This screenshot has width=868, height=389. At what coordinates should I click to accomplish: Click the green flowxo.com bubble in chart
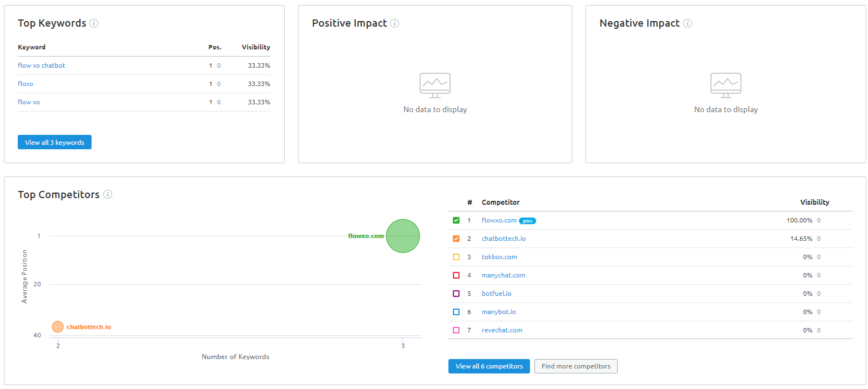tap(403, 236)
